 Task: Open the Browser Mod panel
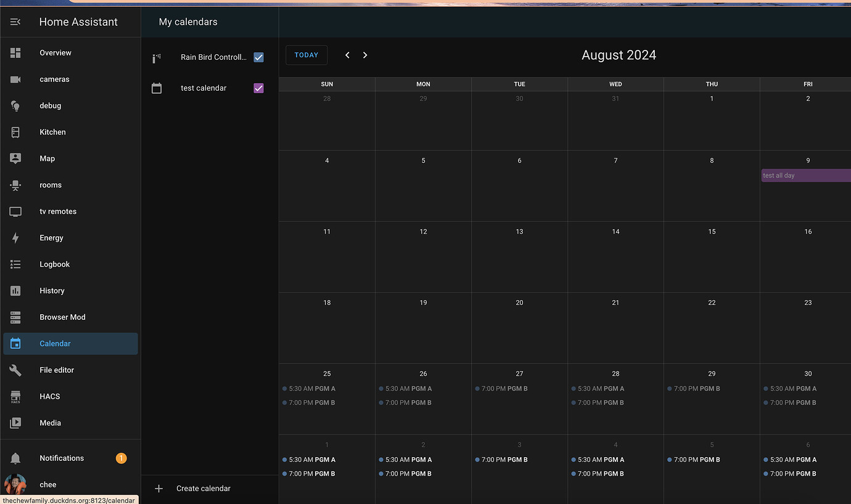[15, 317]
